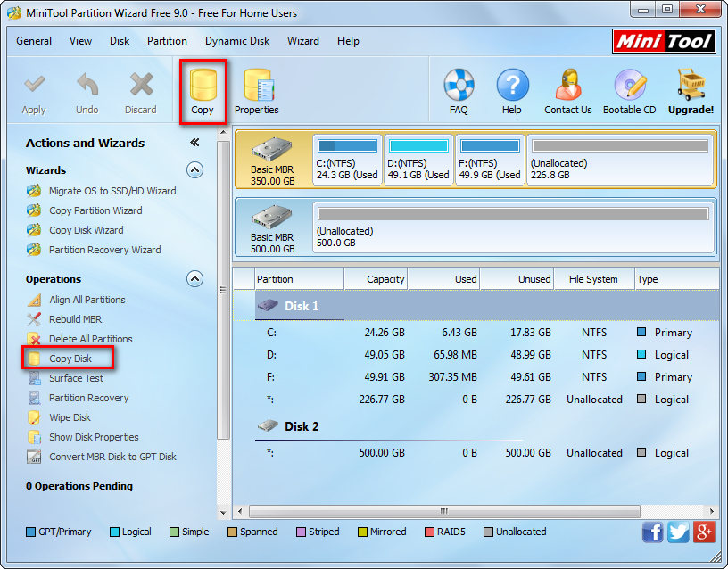
Task: Sort by the Used column header
Action: click(443, 279)
